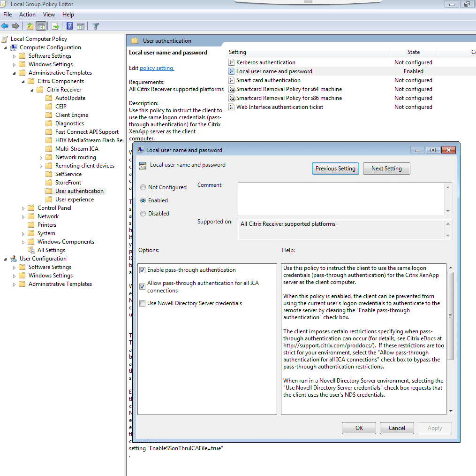This screenshot has width=476, height=476.
Task: Click the All Settings icon under Computer Configuration
Action: click(x=31, y=250)
